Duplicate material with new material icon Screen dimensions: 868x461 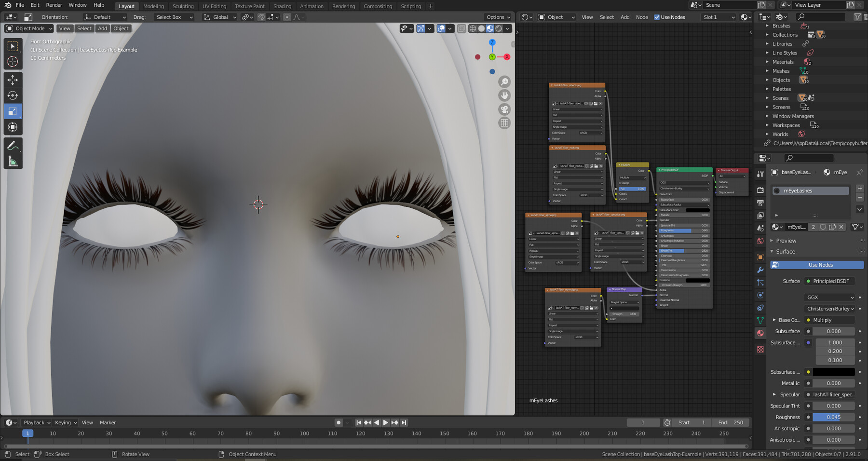coord(832,227)
